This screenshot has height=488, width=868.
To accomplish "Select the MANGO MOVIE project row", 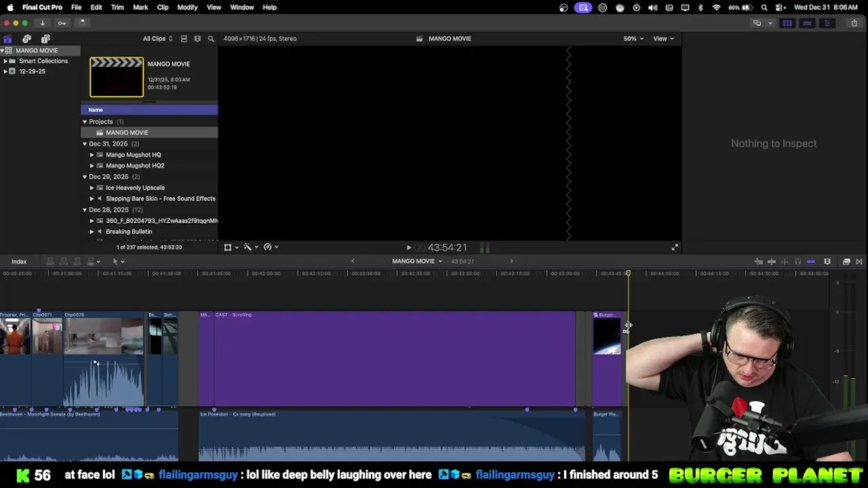I will [149, 133].
